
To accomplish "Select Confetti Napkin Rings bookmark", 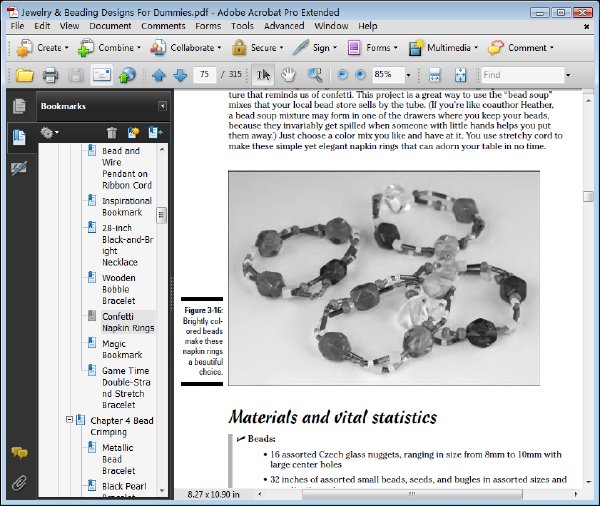I will [x=128, y=322].
